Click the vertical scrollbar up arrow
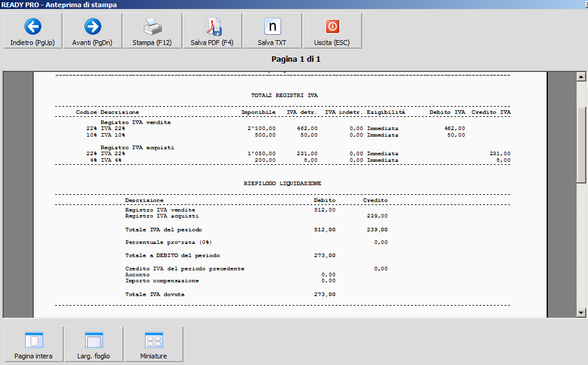 pyautogui.click(x=581, y=77)
